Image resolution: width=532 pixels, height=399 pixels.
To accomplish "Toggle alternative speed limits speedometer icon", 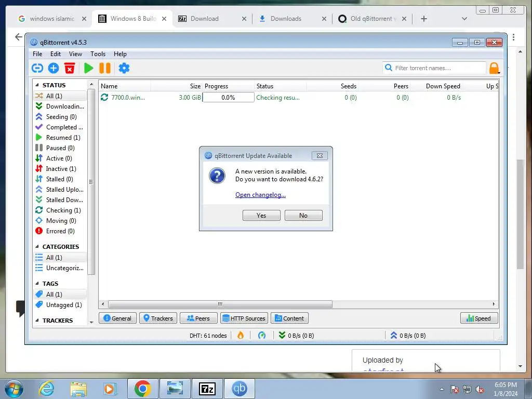I will click(262, 336).
